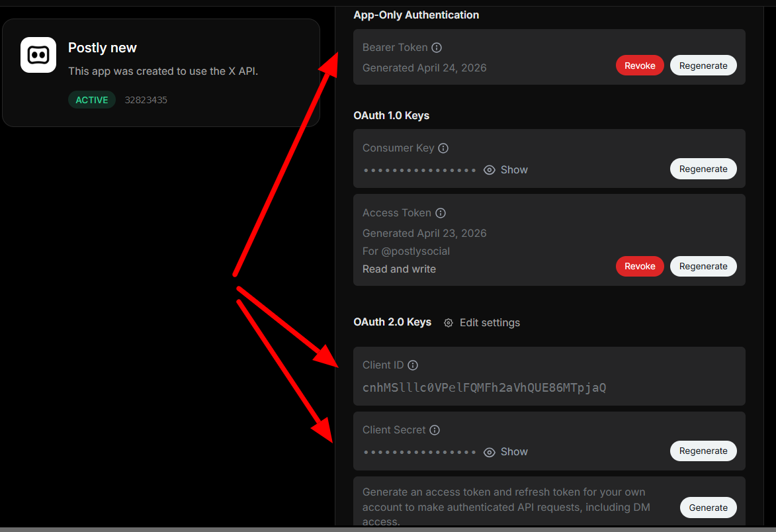
Task: Click the Postly new app logo icon
Action: 38,55
